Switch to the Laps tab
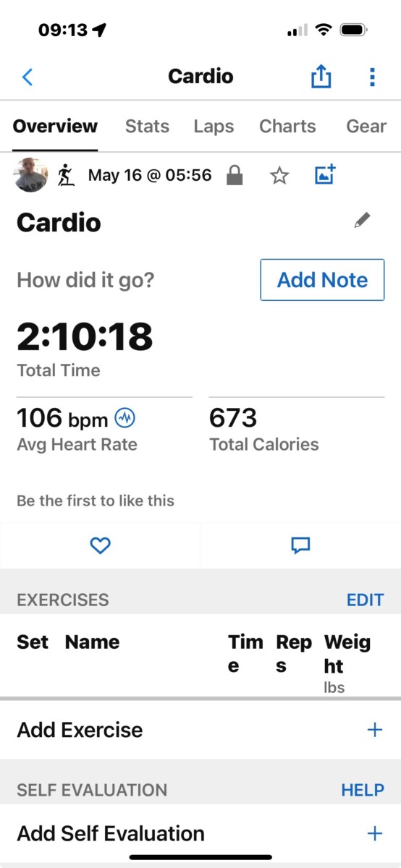The width and height of the screenshot is (401, 868). (214, 126)
